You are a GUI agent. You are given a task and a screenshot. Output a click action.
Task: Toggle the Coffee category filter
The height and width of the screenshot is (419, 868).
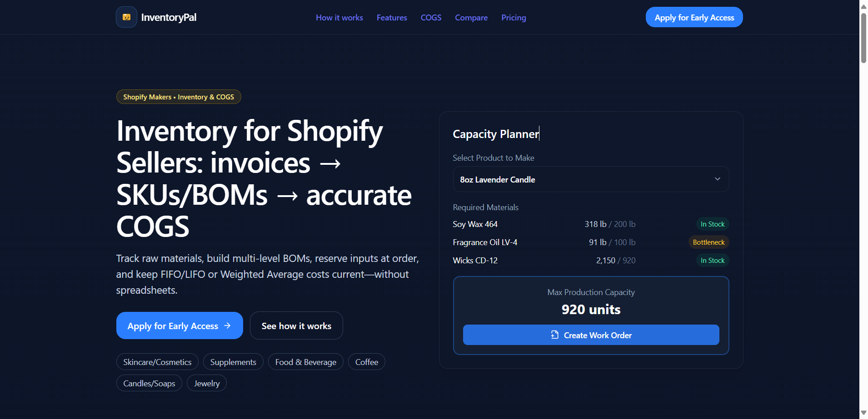pyautogui.click(x=366, y=361)
